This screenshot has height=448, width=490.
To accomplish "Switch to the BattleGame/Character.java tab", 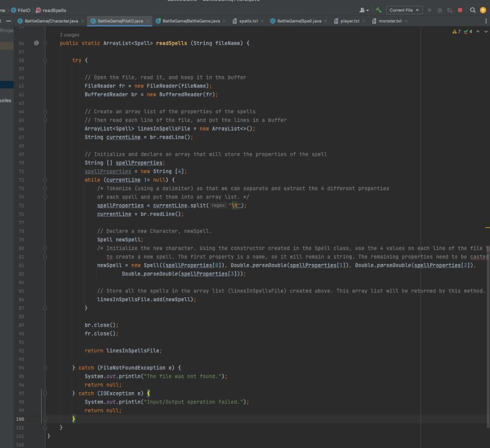I will coord(50,21).
